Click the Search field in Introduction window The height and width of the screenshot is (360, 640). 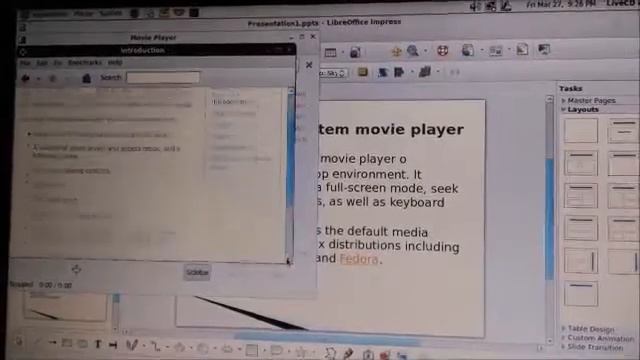(x=163, y=77)
